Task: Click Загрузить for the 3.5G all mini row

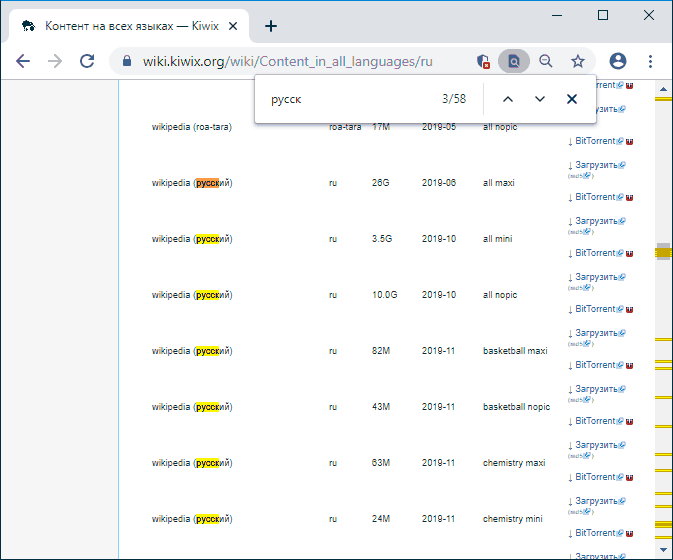Action: pyautogui.click(x=597, y=221)
